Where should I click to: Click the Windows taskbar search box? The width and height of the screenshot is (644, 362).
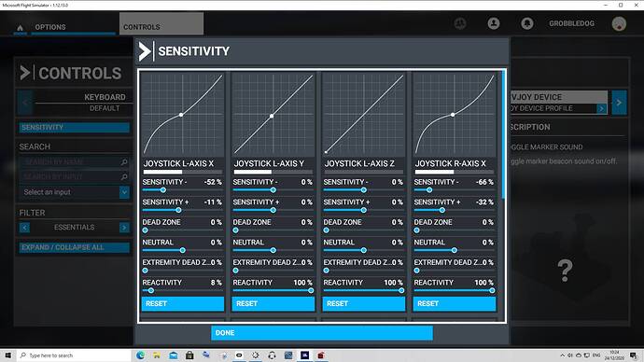[x=74, y=355]
